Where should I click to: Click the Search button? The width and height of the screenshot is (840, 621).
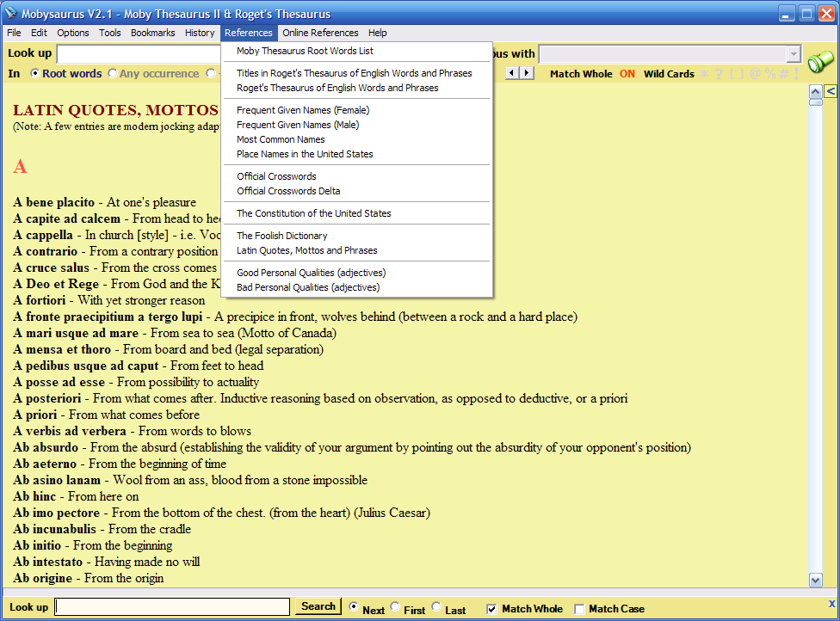[318, 606]
